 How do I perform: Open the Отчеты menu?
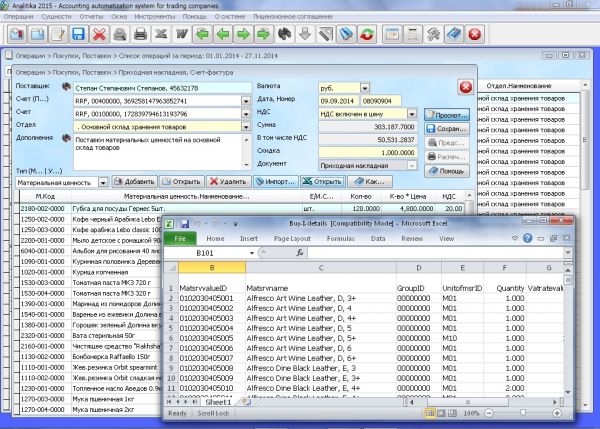click(91, 17)
